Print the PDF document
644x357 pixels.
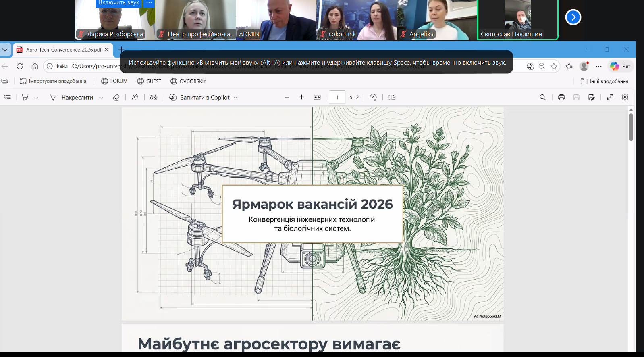click(x=561, y=97)
